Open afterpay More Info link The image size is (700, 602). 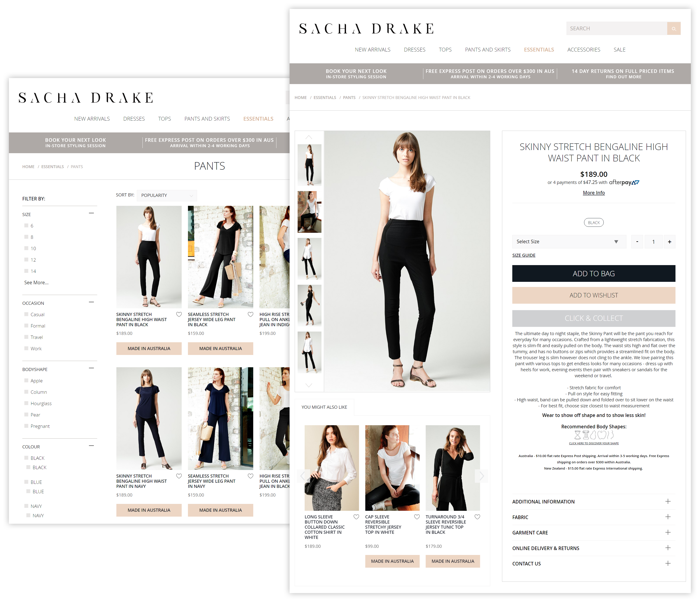tap(594, 193)
